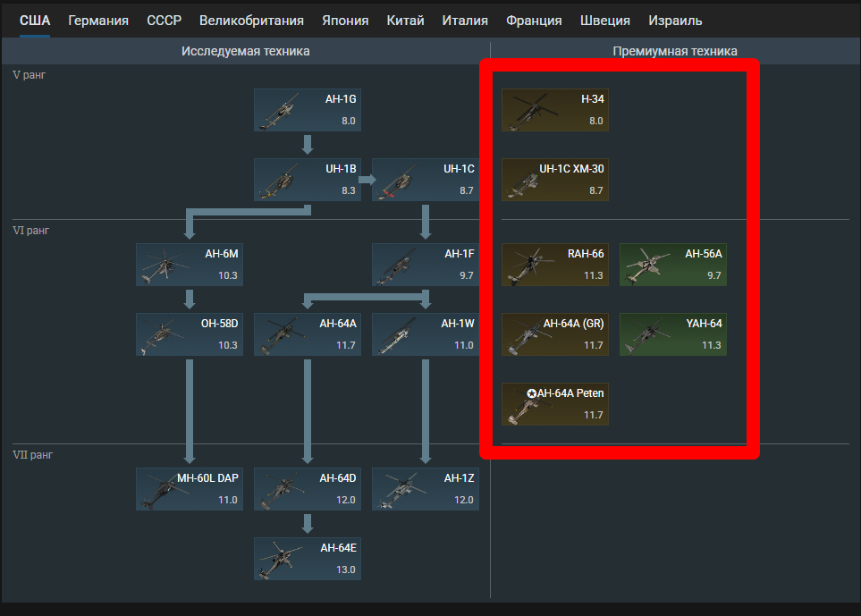Select the AH-64A (GR) thumbnail

click(554, 334)
